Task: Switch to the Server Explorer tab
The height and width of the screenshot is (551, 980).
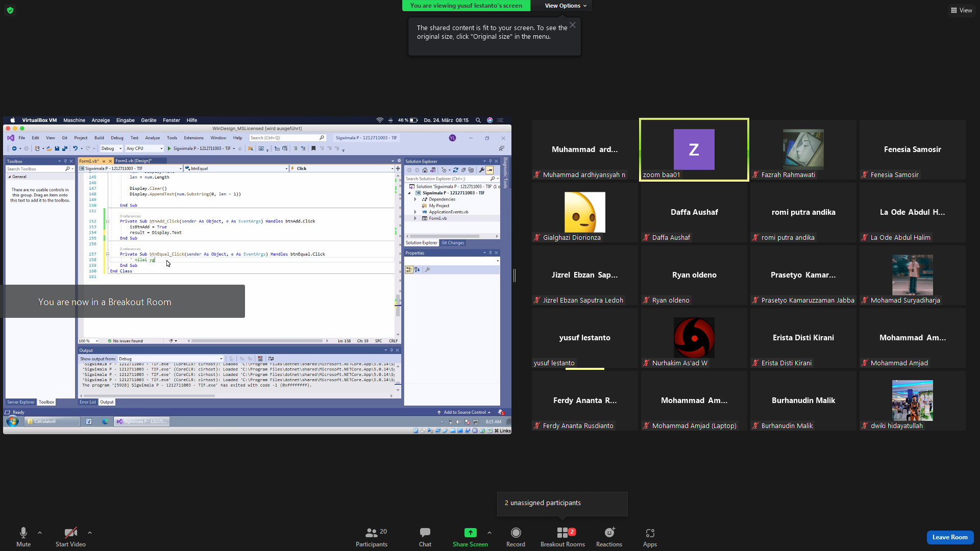Action: 21,402
